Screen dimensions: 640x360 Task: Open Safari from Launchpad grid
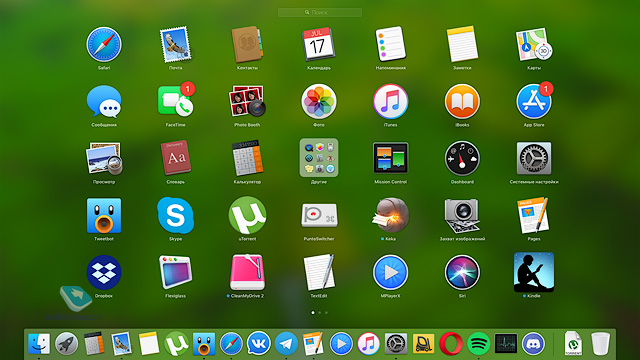pos(104,45)
